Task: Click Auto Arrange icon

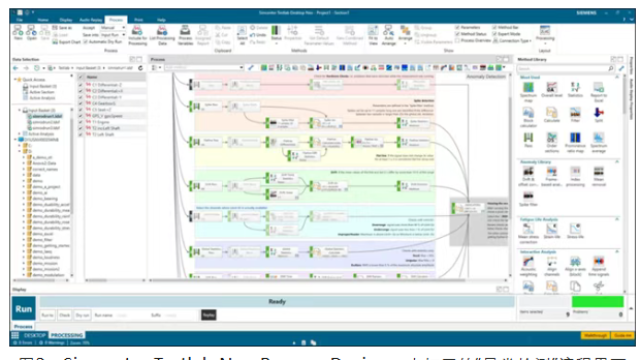Action: 389,35
